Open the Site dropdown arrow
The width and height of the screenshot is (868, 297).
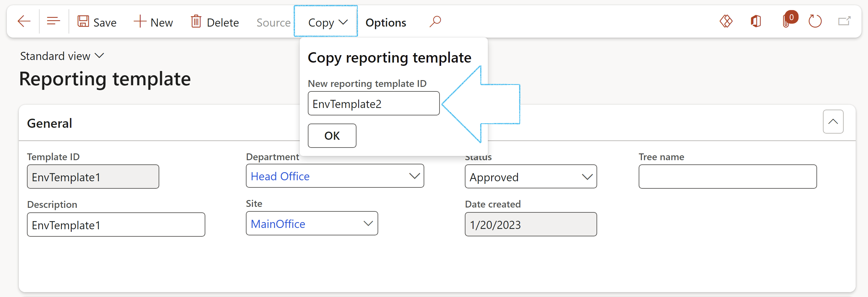(368, 223)
